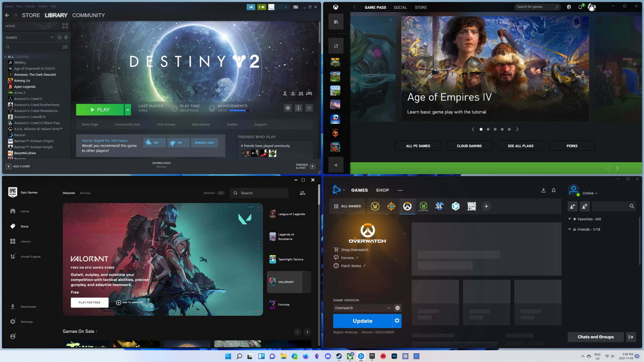Viewport: 644px width, 362px height.
Task: Favorite Destiny 2 with the star icon
Action: (309, 108)
